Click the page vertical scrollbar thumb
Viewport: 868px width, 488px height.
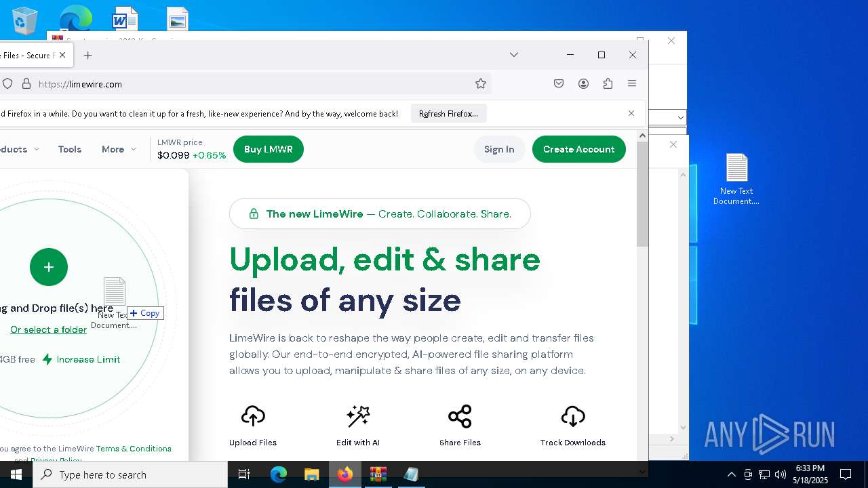(x=642, y=195)
